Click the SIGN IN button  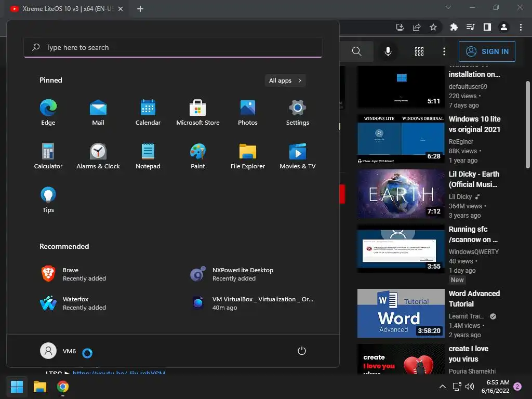[x=487, y=51]
